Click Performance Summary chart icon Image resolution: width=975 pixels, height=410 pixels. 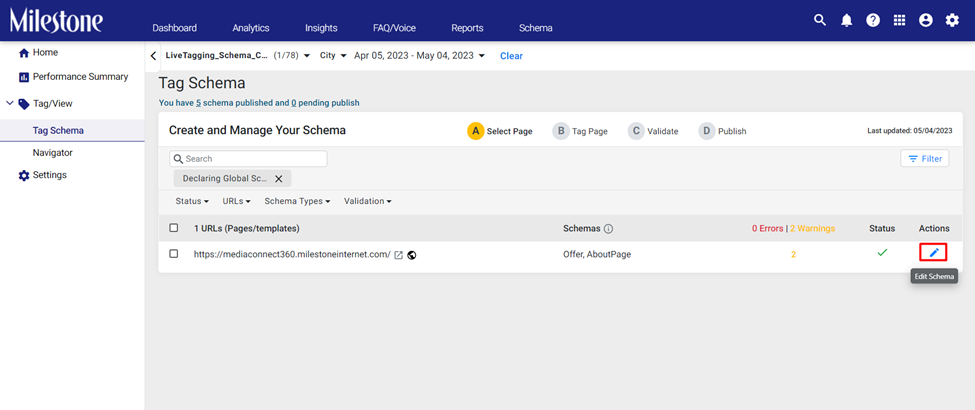coord(24,77)
